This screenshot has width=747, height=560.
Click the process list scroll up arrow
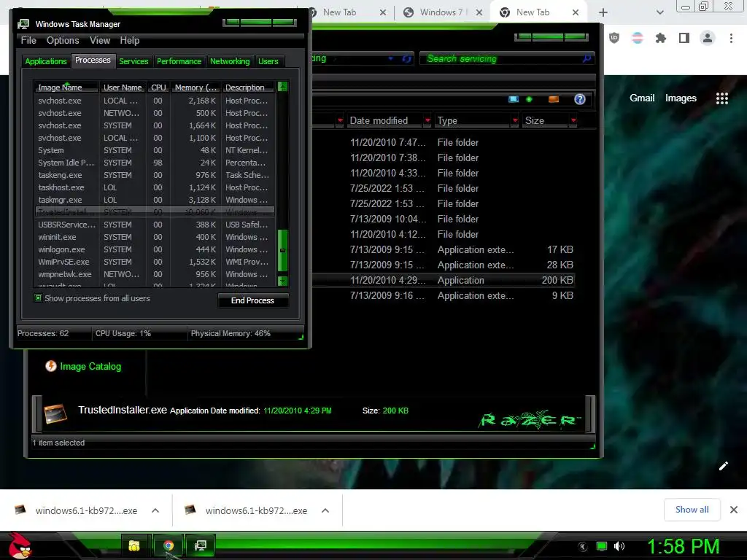coord(282,87)
